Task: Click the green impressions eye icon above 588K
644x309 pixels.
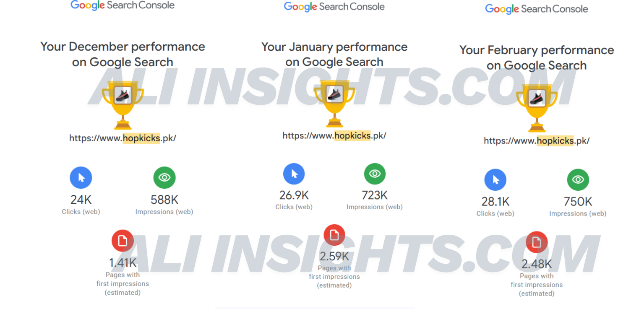Action: (164, 178)
